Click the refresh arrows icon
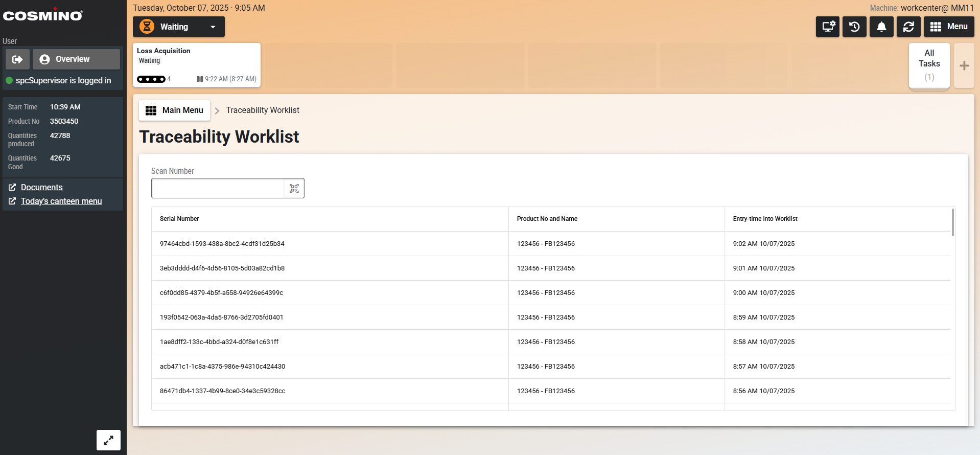The image size is (980, 455). tap(908, 27)
